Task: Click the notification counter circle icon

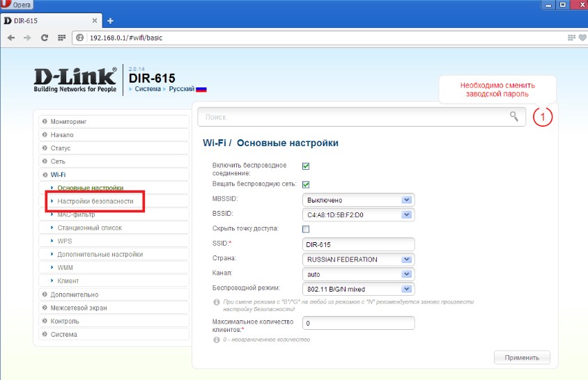Action: click(543, 117)
